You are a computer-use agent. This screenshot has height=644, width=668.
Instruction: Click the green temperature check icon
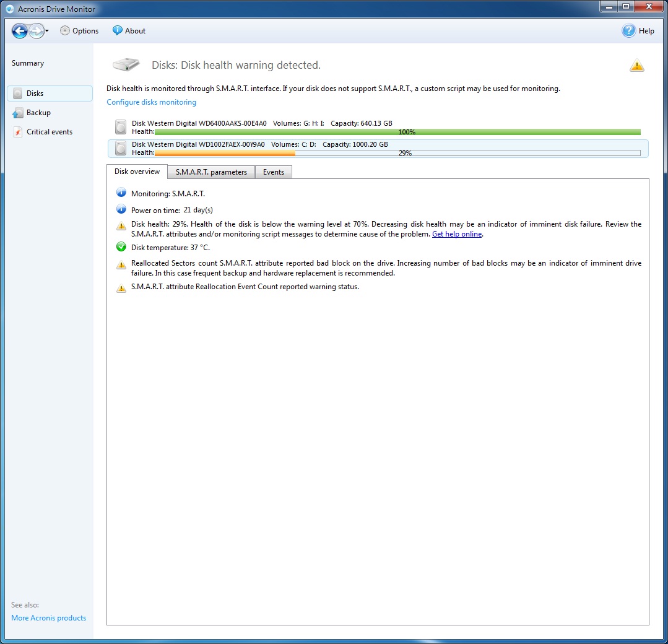(x=121, y=247)
